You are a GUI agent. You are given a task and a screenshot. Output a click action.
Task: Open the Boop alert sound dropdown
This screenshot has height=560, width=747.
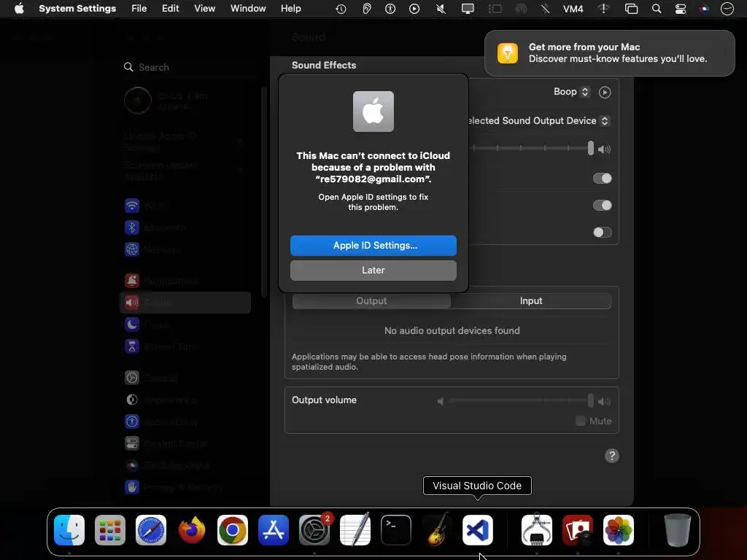point(572,92)
